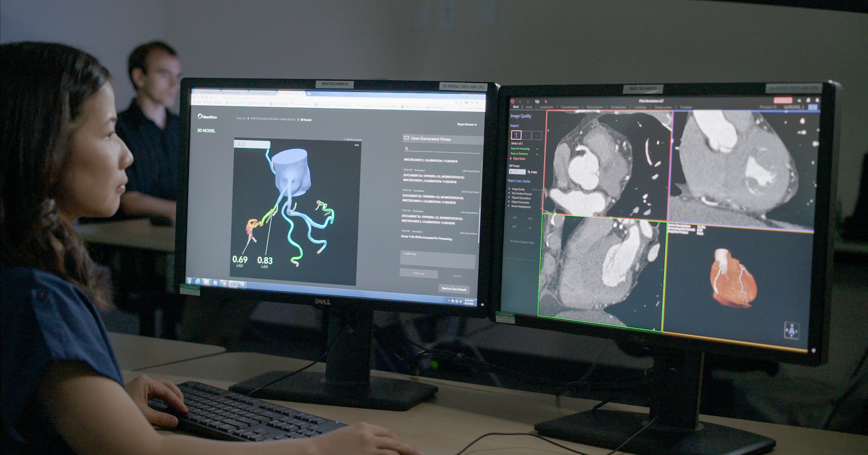Click the chat icon in workstation toolbar
Image resolution: width=868 pixels, height=455 pixels.
(537, 102)
